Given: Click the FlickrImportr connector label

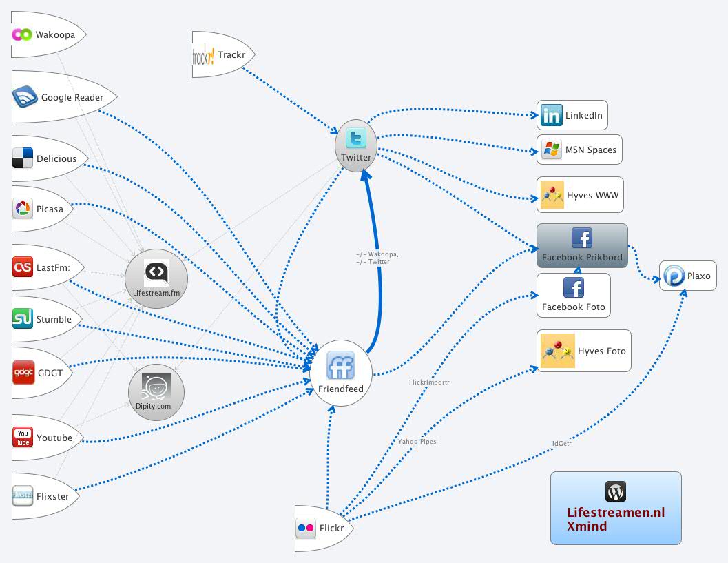Looking at the screenshot, I should pos(429,382).
